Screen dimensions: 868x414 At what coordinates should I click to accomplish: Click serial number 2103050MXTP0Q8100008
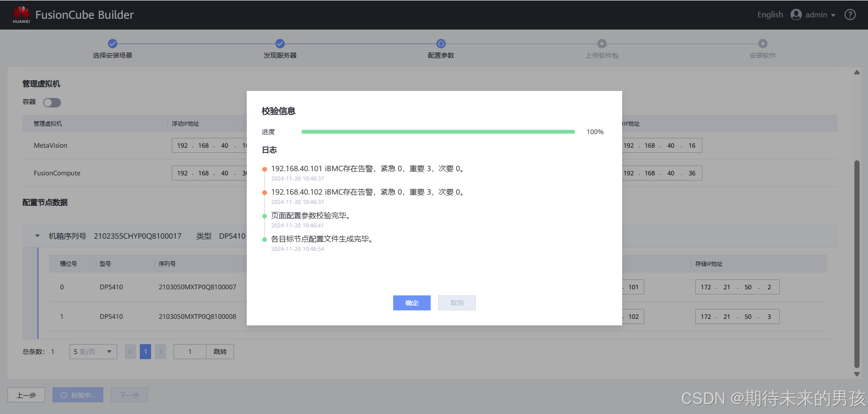point(198,316)
